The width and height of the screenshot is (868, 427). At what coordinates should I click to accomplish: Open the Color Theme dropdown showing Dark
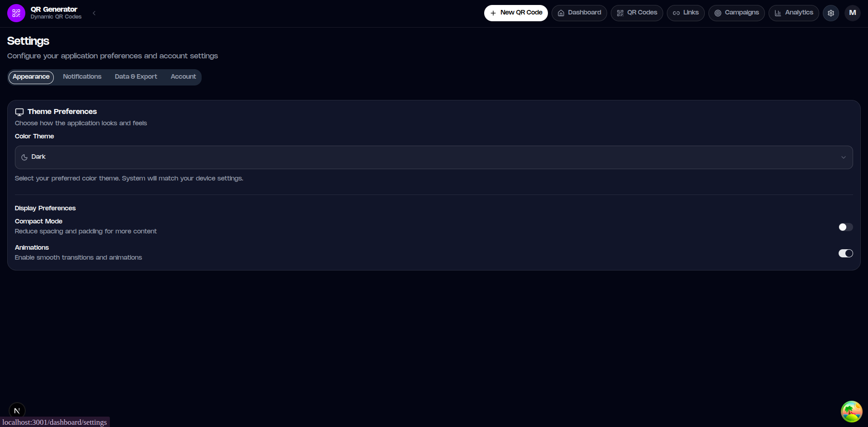click(434, 157)
